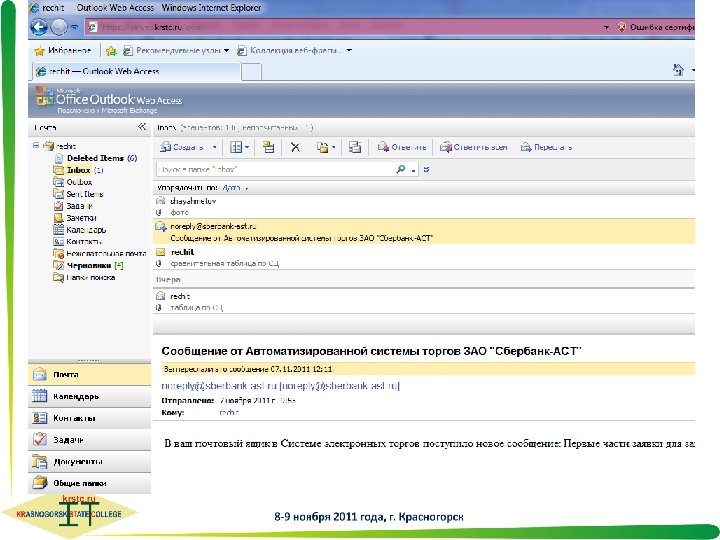Image resolution: width=720 pixels, height=540 pixels.
Task: Click the forwarded mail icon on sberbank message
Action: (161, 226)
